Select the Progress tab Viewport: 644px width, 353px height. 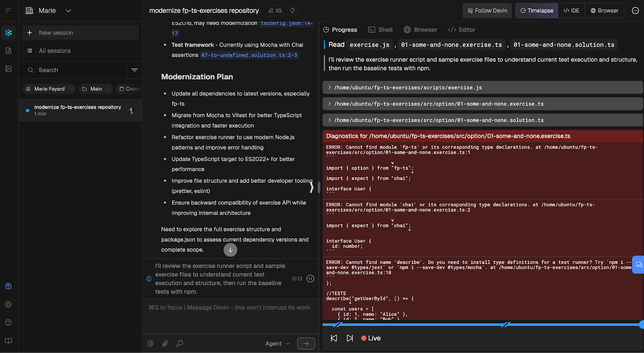[x=340, y=30]
